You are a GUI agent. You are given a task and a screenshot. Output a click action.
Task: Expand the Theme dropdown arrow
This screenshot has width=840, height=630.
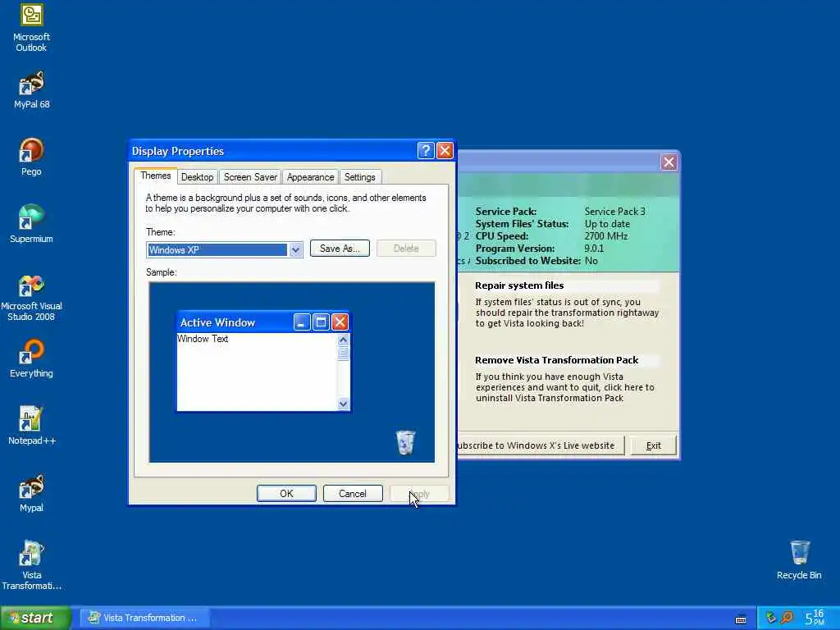coord(295,250)
